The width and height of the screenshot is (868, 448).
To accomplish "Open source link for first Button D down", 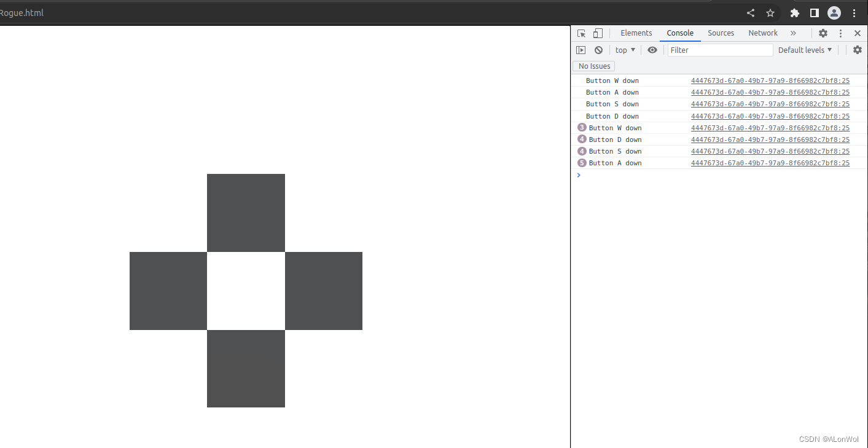I will (770, 116).
